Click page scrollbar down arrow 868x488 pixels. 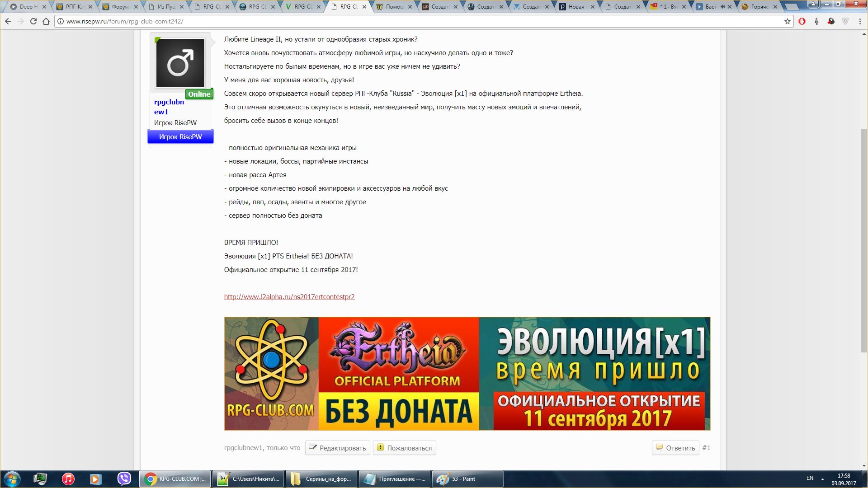coord(864,466)
